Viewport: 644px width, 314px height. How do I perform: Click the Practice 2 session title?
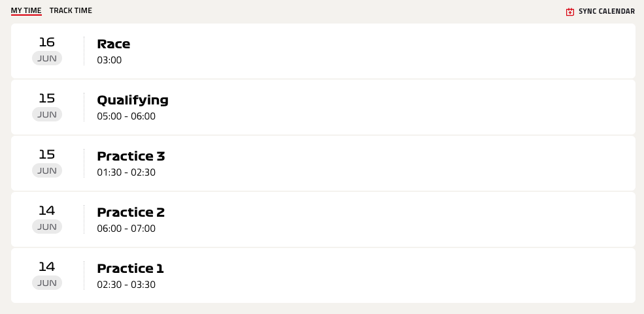pyautogui.click(x=131, y=212)
